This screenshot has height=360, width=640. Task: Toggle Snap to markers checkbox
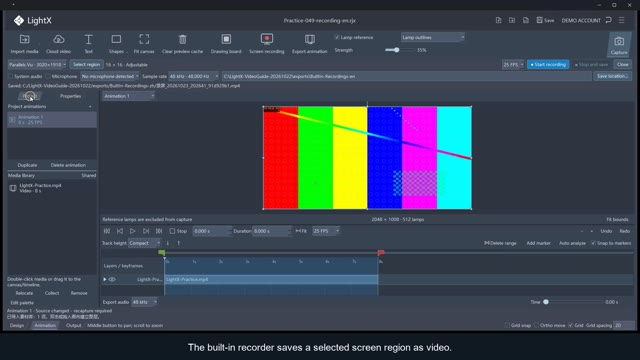593,243
